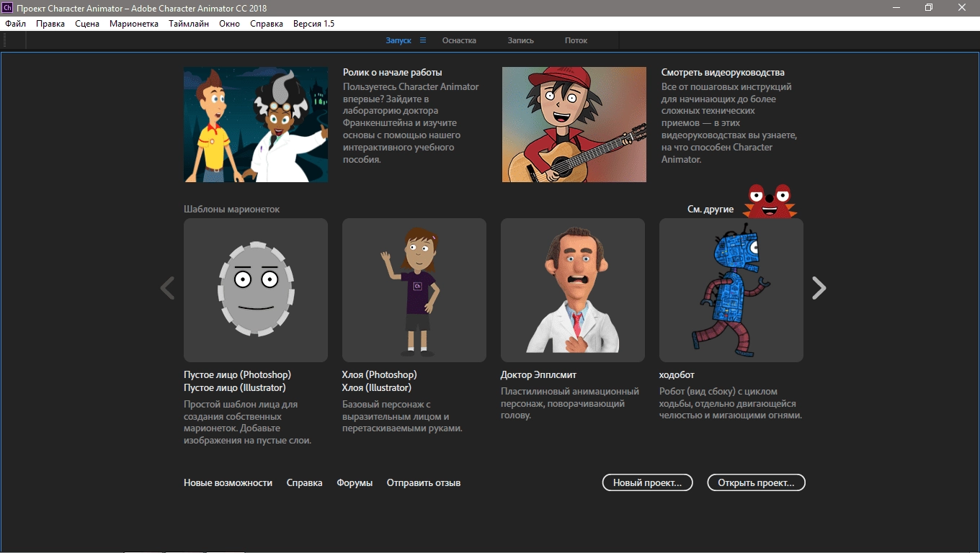Viewport: 980px width, 553px height.
Task: Show next puppet templates with right arrow
Action: [x=819, y=288]
